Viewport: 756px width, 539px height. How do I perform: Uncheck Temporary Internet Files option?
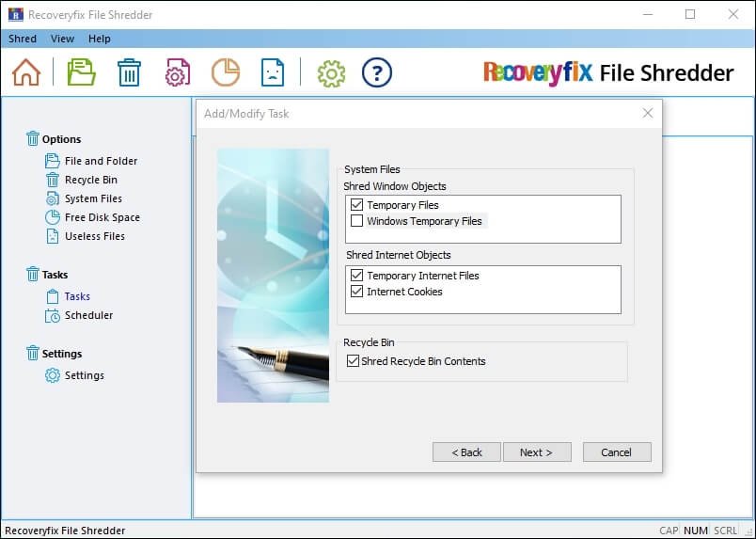tap(356, 276)
